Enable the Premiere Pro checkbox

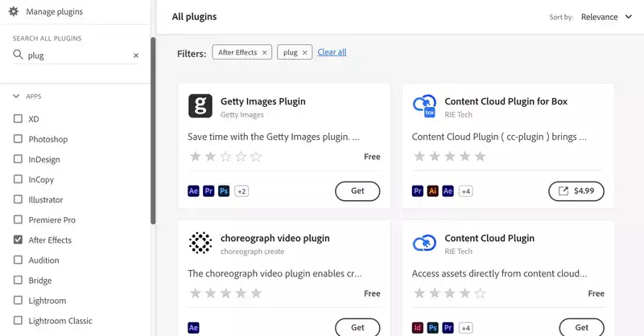coord(18,219)
